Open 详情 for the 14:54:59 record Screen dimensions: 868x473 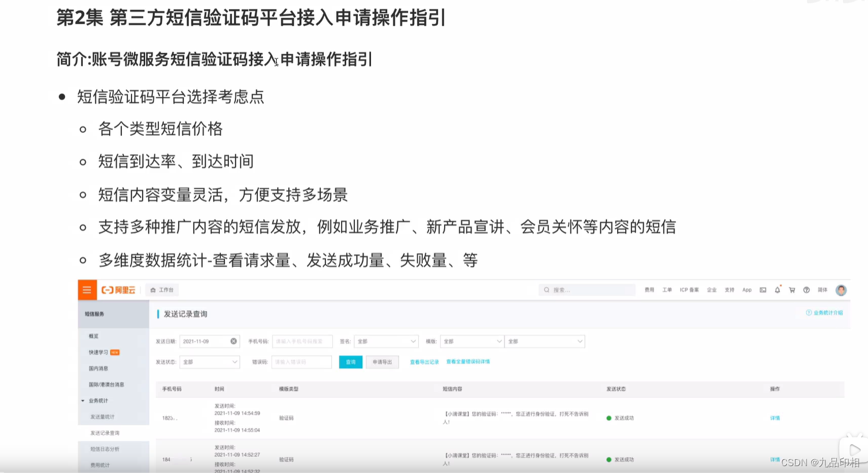(775, 418)
